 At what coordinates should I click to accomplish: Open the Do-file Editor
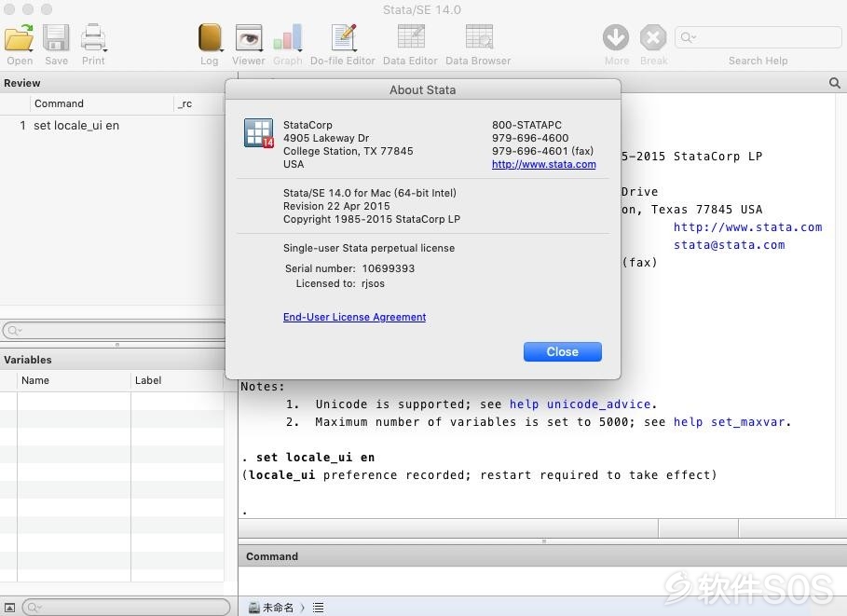[x=343, y=38]
